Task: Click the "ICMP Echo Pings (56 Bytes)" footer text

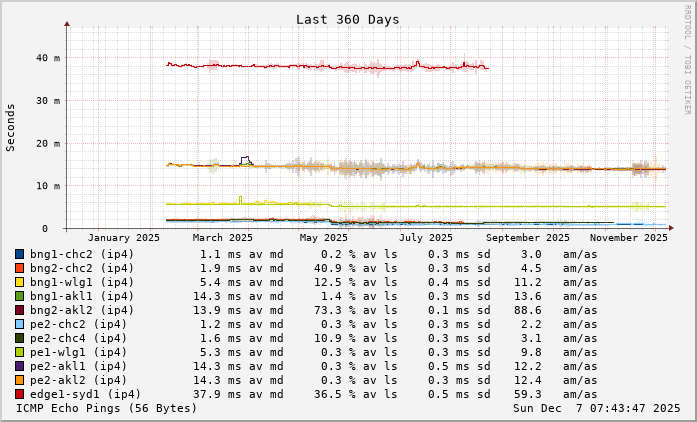Action: (107, 409)
